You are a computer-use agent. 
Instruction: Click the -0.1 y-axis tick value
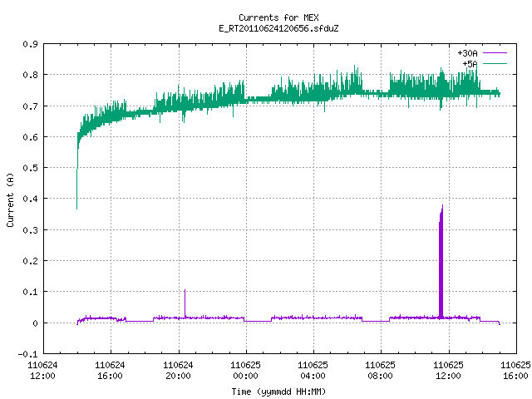pyautogui.click(x=27, y=354)
